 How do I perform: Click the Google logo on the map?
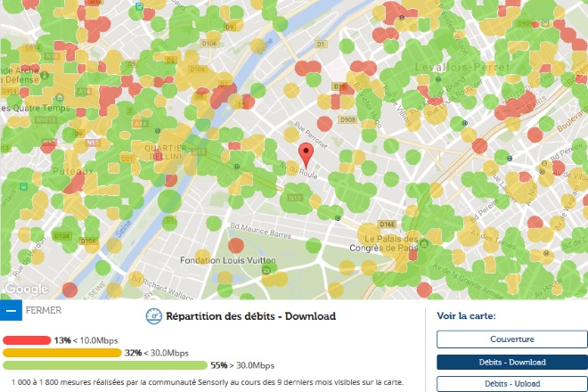(25, 290)
